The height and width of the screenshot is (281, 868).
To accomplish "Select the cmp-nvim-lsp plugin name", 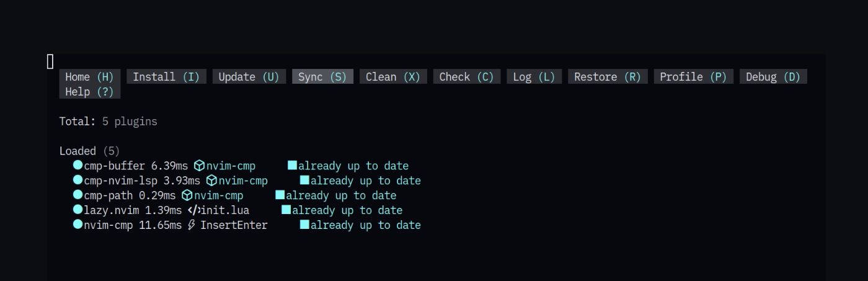I will 120,181.
